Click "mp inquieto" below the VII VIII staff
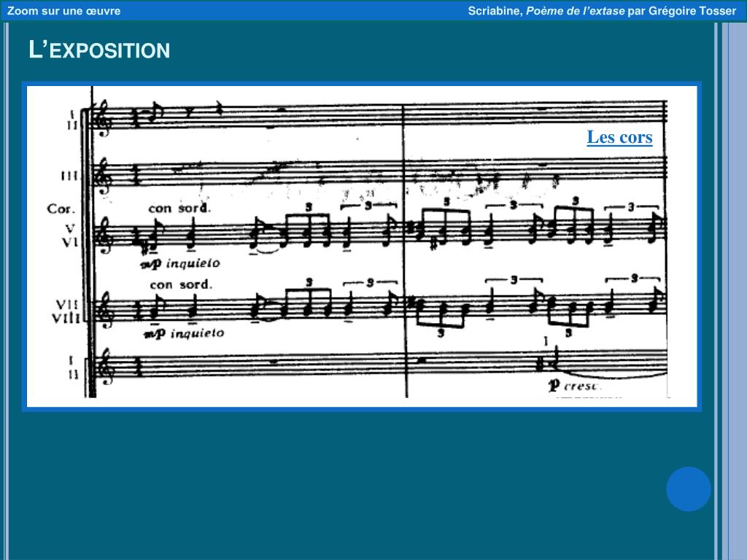 click(x=184, y=332)
